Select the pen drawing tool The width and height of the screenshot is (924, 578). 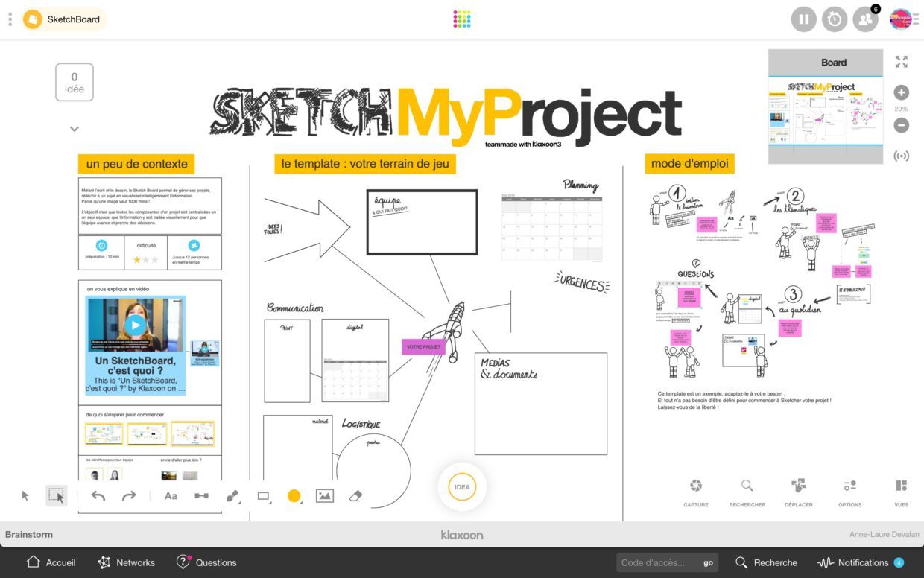pos(232,496)
